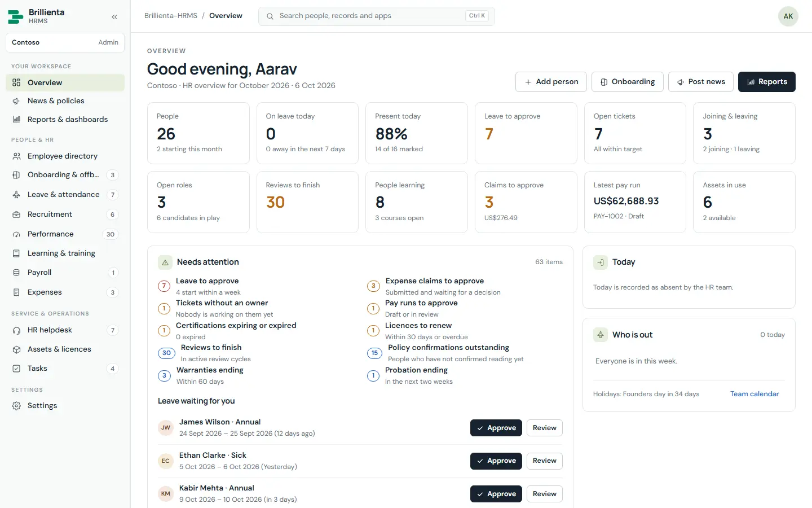The height and width of the screenshot is (508, 812).
Task: Open the Team calendar link
Action: coord(754,394)
